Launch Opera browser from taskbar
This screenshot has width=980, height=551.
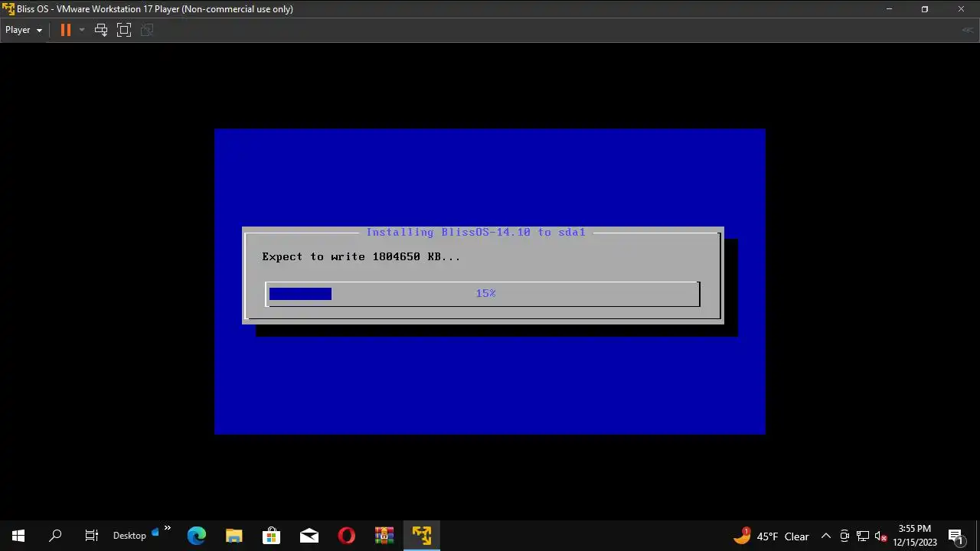(347, 536)
